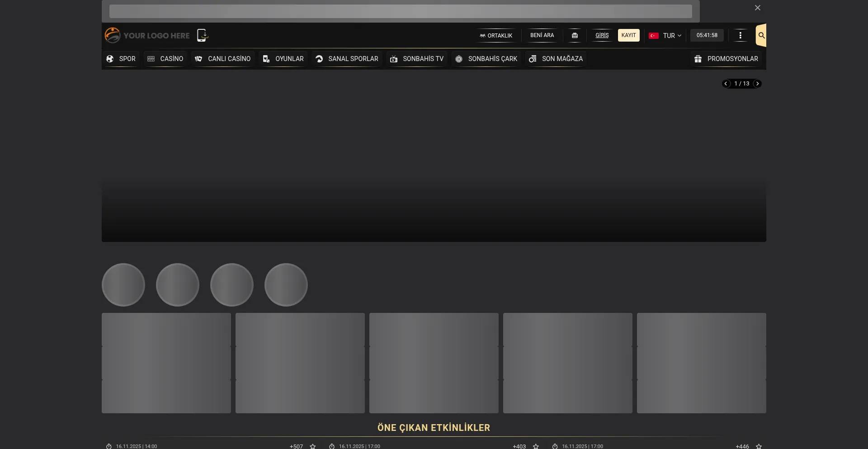The width and height of the screenshot is (868, 449).
Task: Open the SPOR section
Action: [121, 59]
